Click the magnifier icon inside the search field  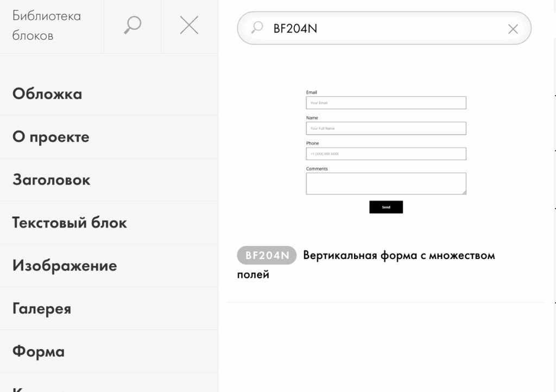257,27
